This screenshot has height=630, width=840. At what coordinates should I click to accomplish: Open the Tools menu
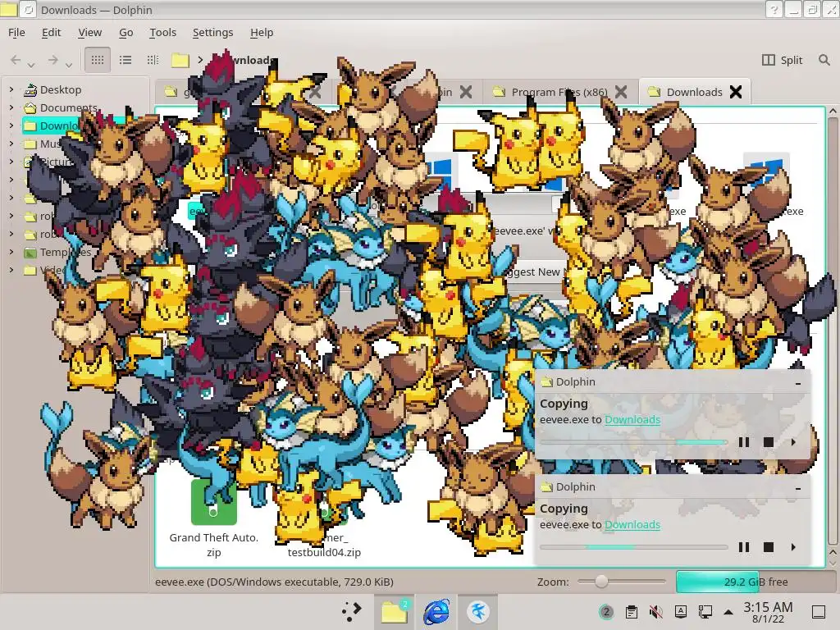pyautogui.click(x=163, y=32)
